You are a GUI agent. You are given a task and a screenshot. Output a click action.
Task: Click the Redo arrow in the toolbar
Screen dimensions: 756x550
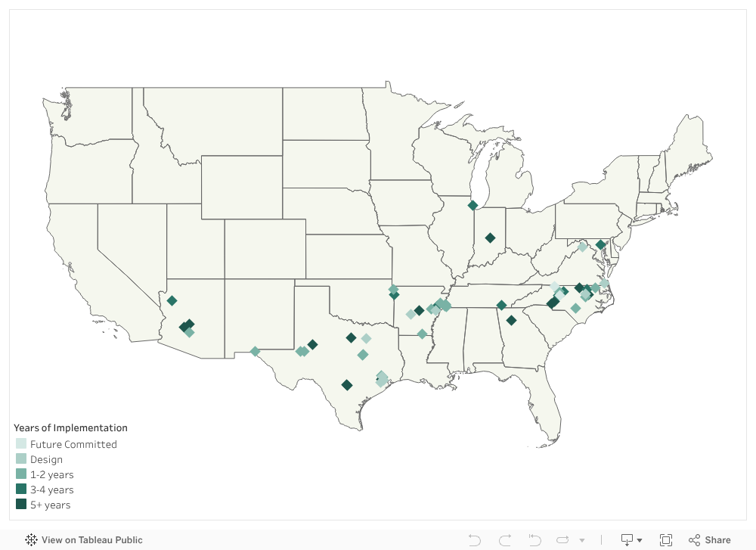tap(505, 540)
